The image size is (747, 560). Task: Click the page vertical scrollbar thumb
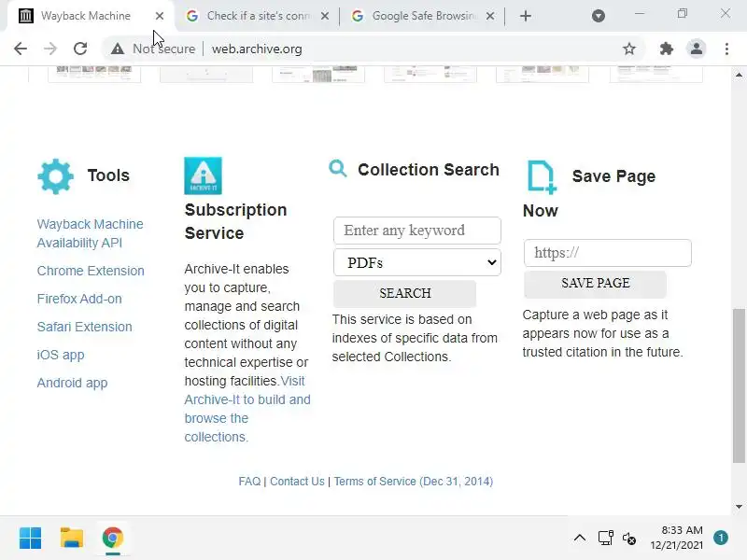(x=739, y=385)
